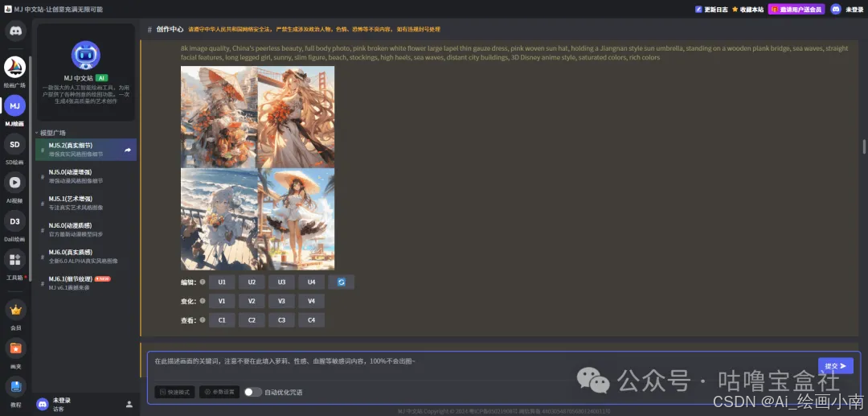Open the bottom-right beach girl image
Screen dimensions: 868x416
coord(296,220)
